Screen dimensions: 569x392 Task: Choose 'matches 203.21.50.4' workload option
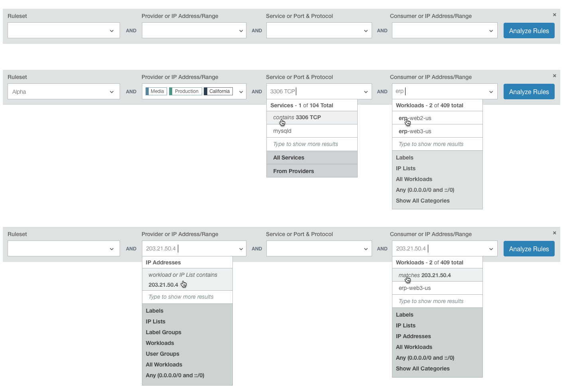pos(437,275)
